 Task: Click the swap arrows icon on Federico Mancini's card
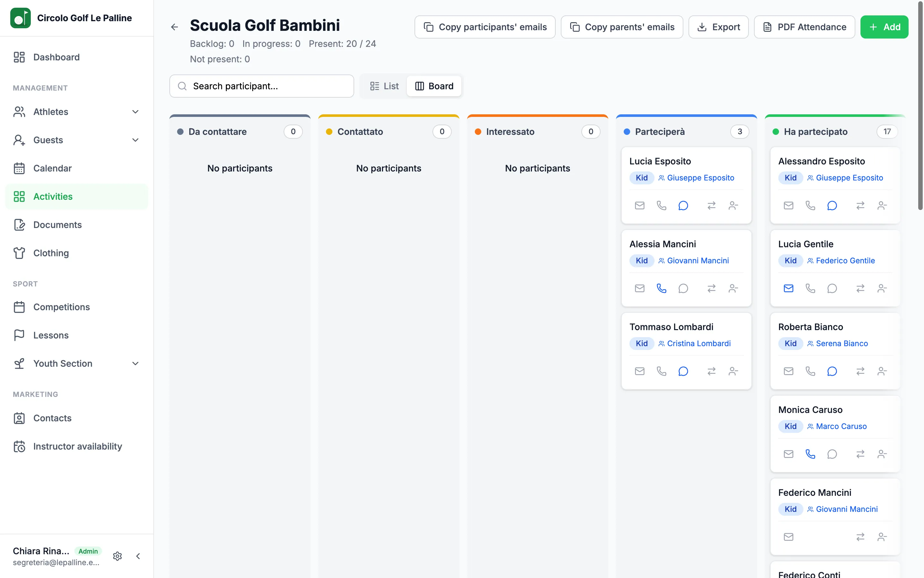tap(860, 537)
